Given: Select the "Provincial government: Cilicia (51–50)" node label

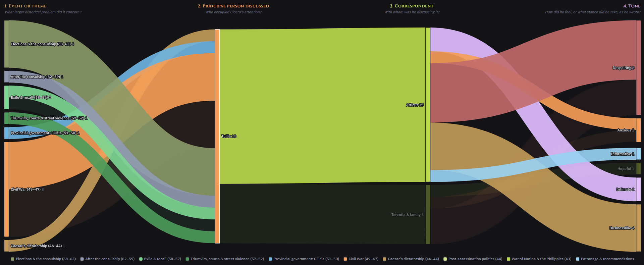Looking at the screenshot, I should point(45,133).
